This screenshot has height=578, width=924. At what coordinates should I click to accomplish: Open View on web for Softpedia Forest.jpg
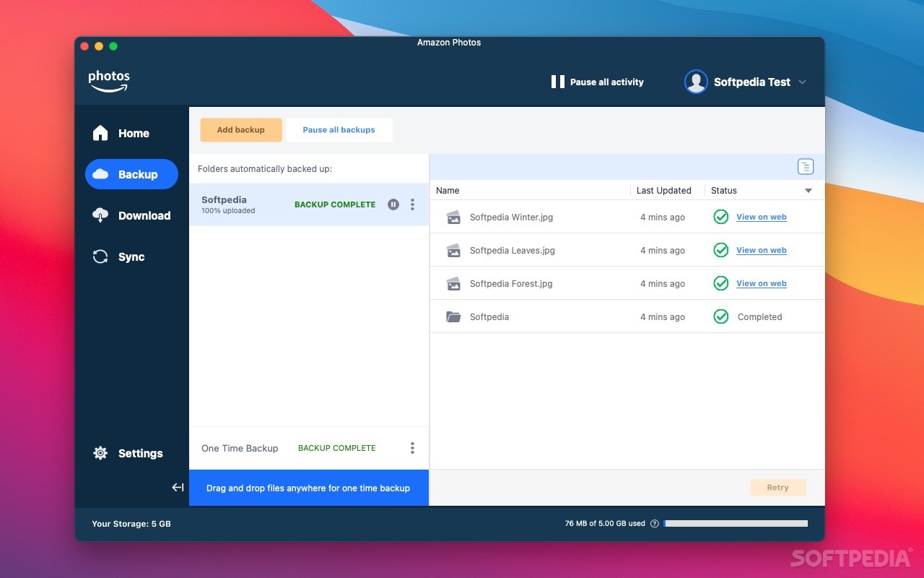[x=762, y=283]
